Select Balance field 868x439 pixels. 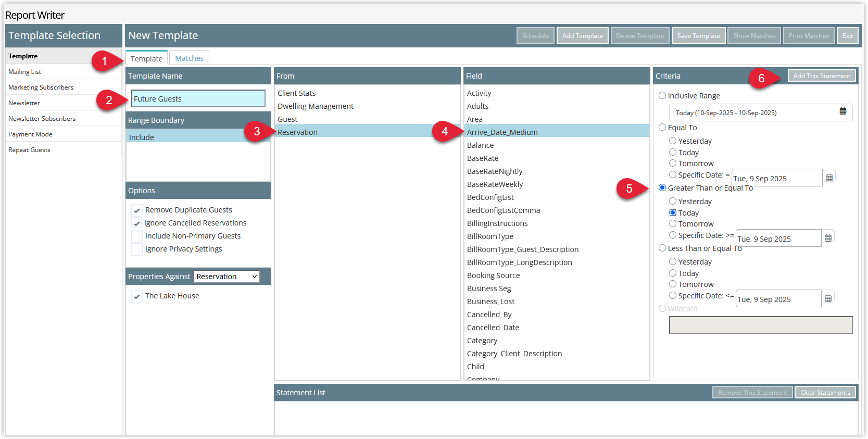coord(557,145)
